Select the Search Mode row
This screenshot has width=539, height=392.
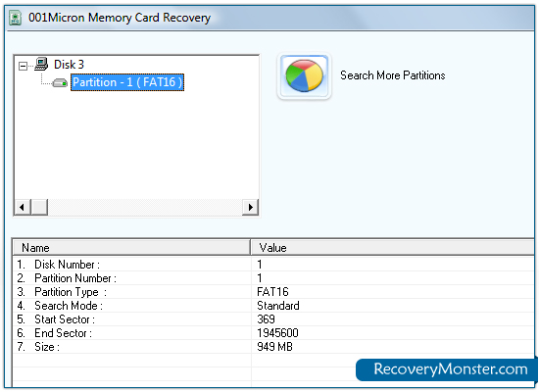coord(273,306)
